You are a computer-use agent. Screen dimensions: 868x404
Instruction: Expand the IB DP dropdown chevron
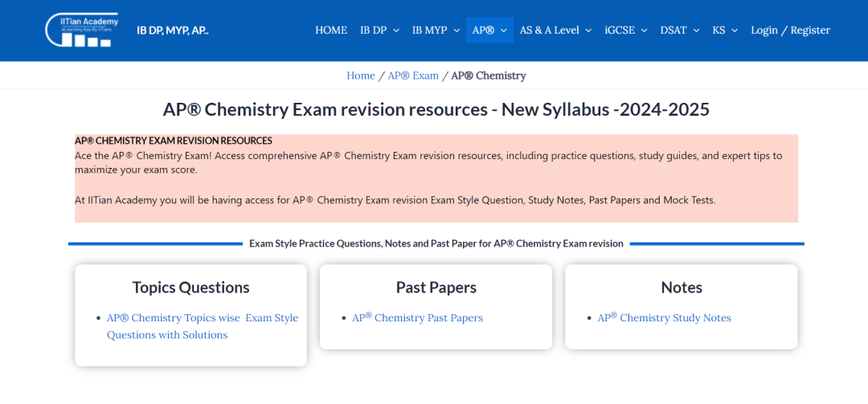click(395, 31)
